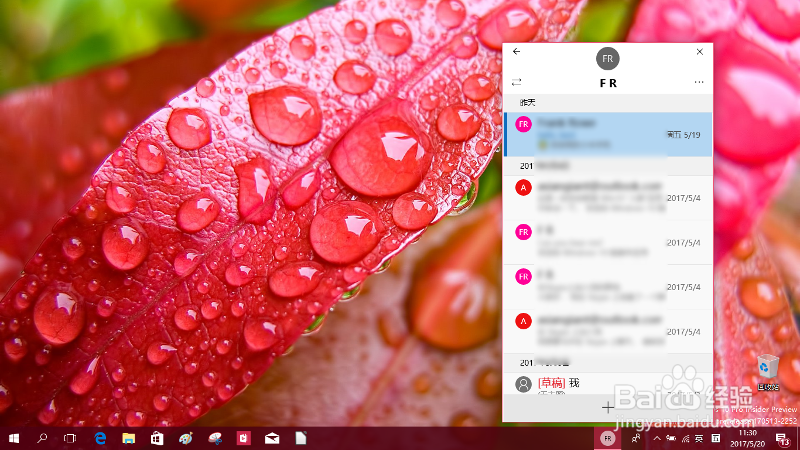Open the taskbar clock showing 11:30
The image size is (800, 450).
(x=747, y=438)
